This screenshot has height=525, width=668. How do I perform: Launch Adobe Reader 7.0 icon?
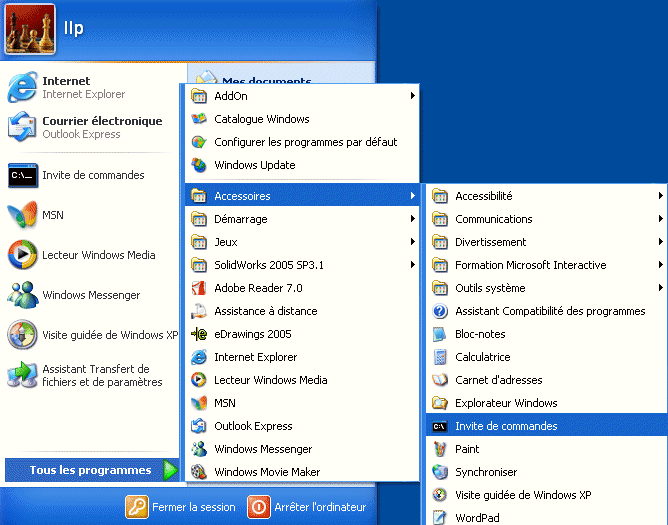(x=199, y=288)
